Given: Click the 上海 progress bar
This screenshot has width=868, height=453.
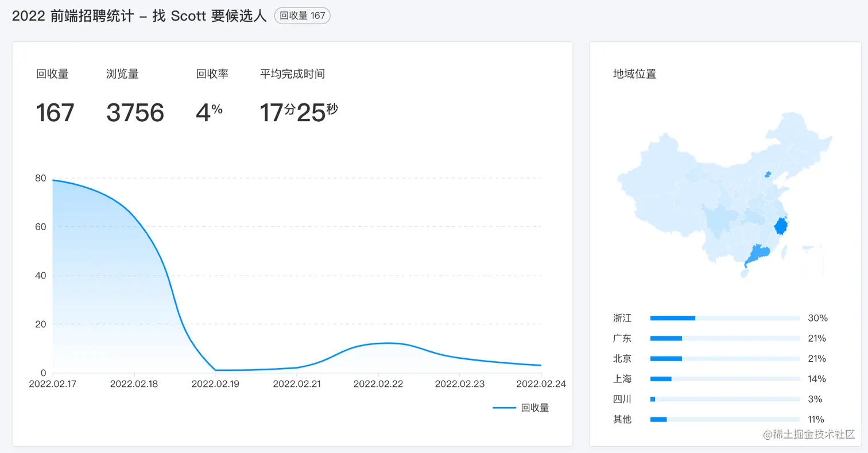Looking at the screenshot, I should point(725,379).
